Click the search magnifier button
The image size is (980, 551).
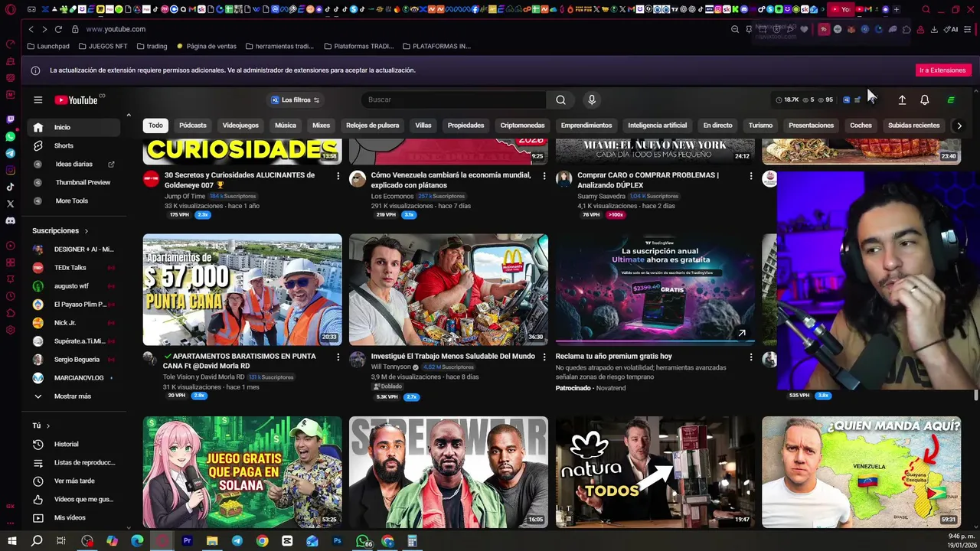click(560, 99)
